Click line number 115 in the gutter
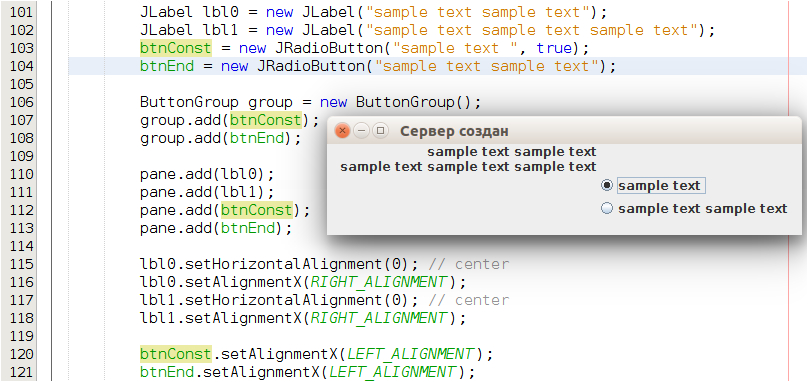 tap(21, 264)
